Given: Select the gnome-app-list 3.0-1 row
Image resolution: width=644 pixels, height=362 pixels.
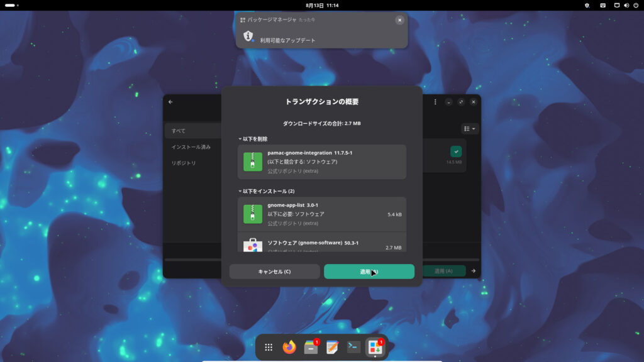Looking at the screenshot, I should click(321, 214).
